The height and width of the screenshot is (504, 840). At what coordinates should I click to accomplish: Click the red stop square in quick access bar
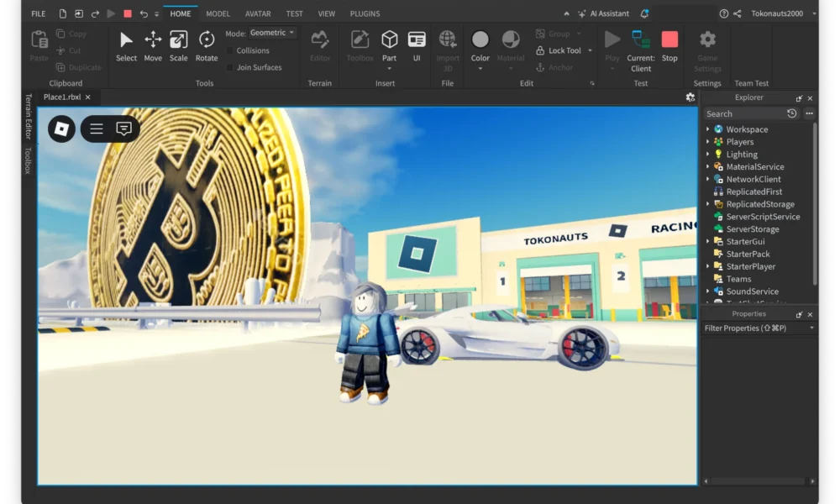tap(128, 13)
